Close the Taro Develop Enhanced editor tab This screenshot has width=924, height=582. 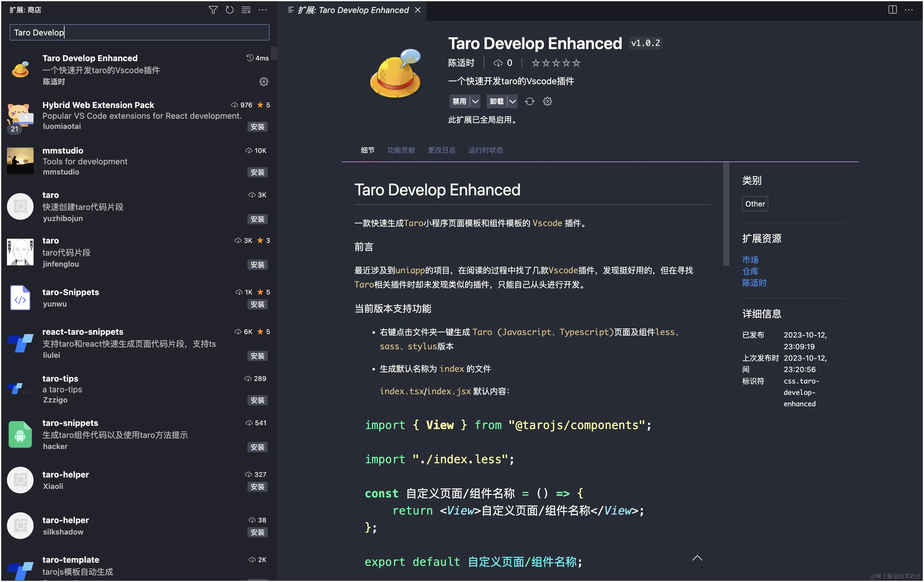pos(418,10)
